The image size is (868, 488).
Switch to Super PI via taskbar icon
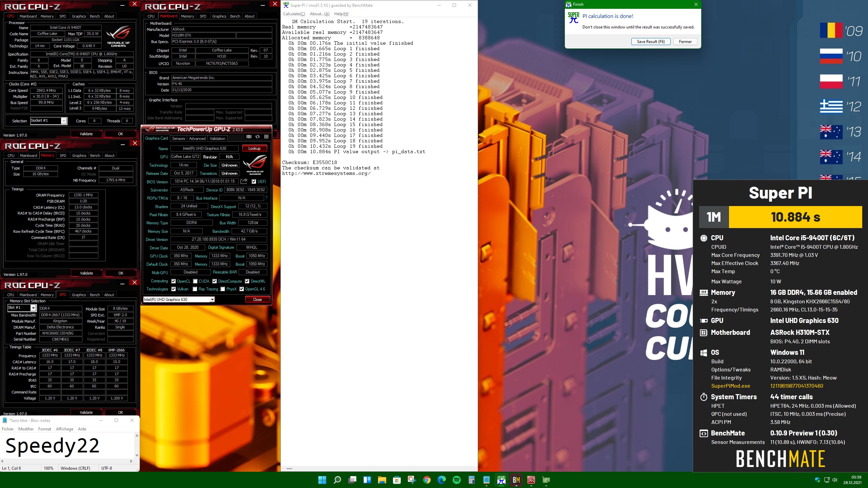coord(501,480)
